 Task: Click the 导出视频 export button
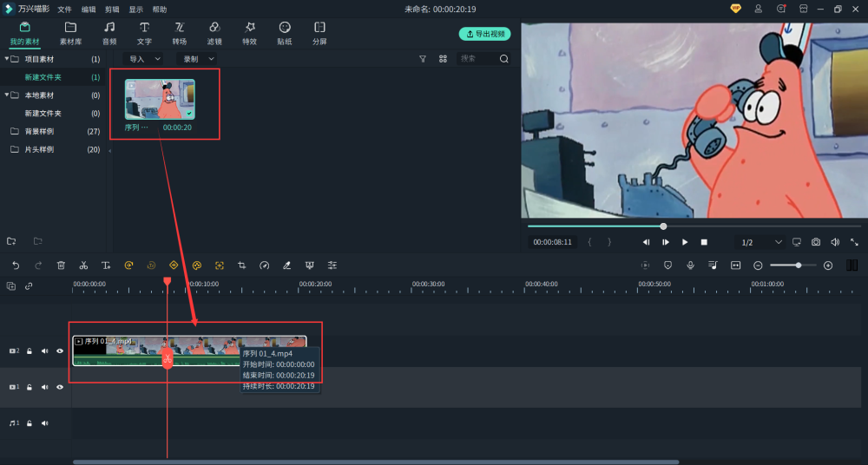485,34
